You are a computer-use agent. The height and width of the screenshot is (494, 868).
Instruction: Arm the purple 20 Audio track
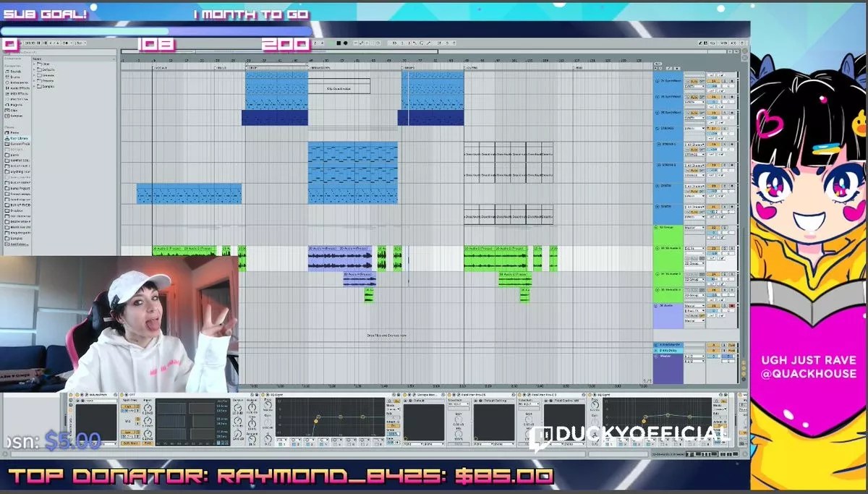[x=731, y=306]
